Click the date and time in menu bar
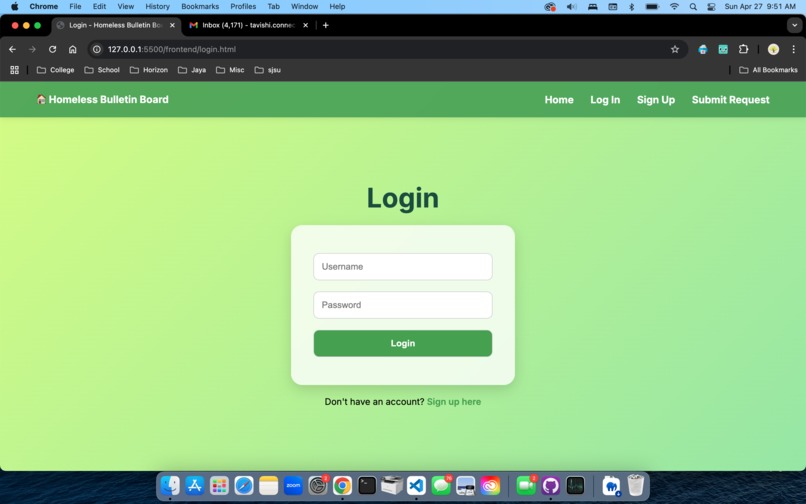Viewport: 806px width, 504px height. coord(760,7)
